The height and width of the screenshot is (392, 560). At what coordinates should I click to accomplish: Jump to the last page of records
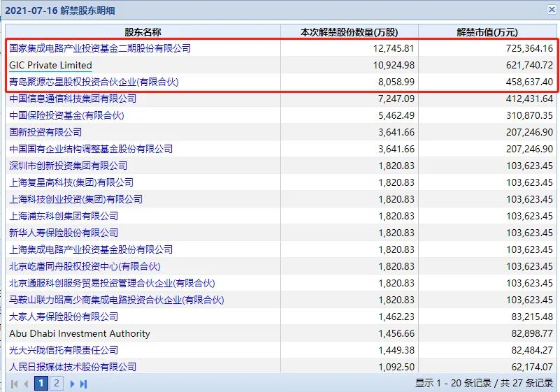pyautogui.click(x=84, y=383)
